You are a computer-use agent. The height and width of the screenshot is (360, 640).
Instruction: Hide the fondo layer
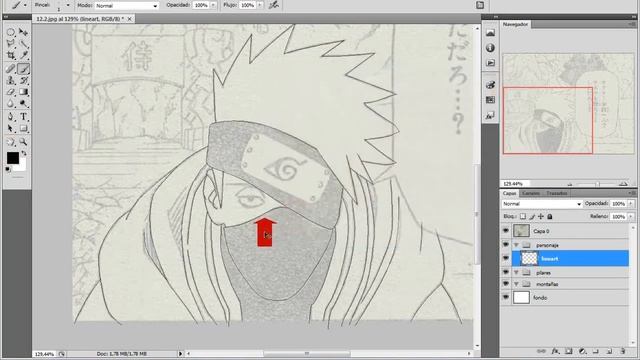pos(506,298)
